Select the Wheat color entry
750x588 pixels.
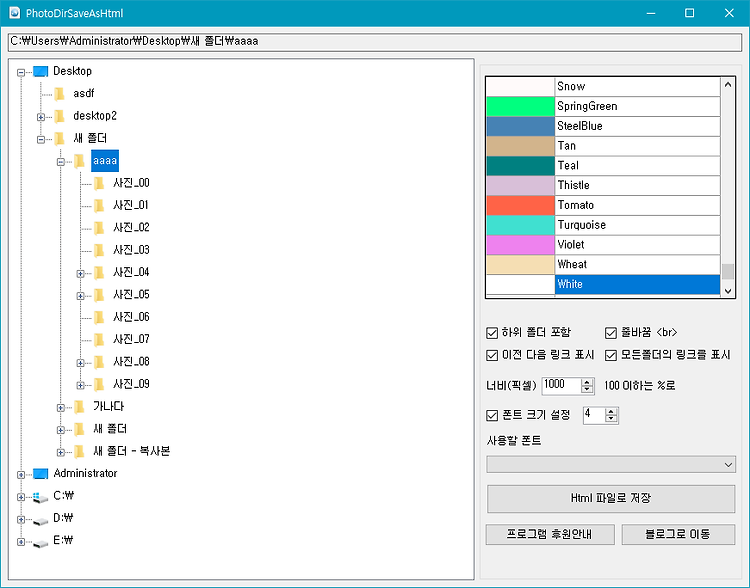[x=603, y=265]
